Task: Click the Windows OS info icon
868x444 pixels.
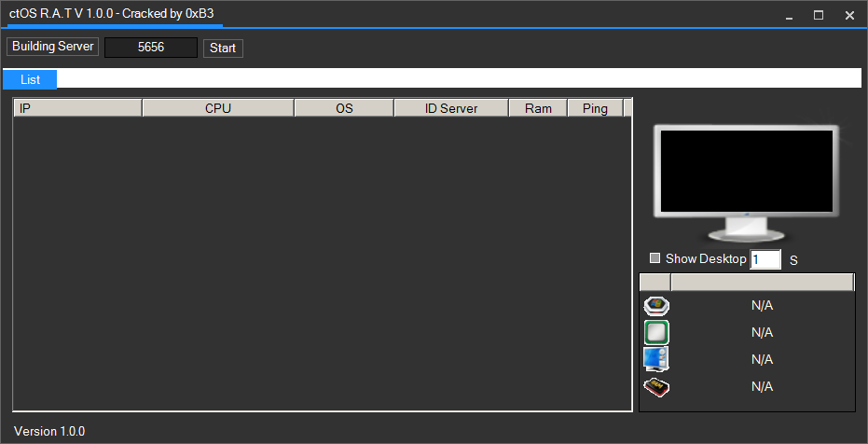Action: 656,305
